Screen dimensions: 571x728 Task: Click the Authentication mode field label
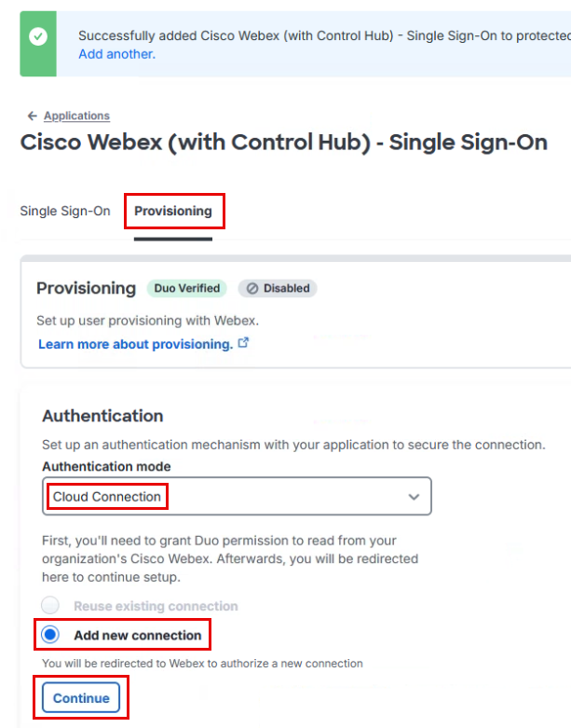106,466
